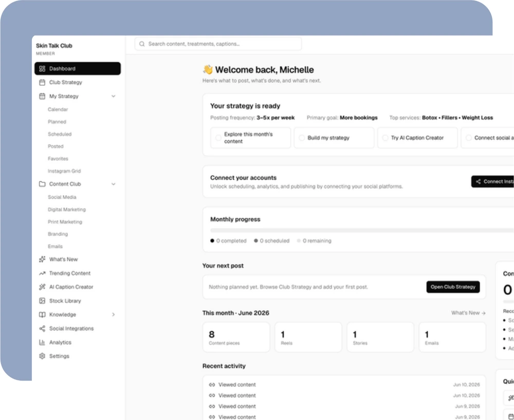Collapse the Content Club section chevron
The width and height of the screenshot is (514, 420).
114,184
